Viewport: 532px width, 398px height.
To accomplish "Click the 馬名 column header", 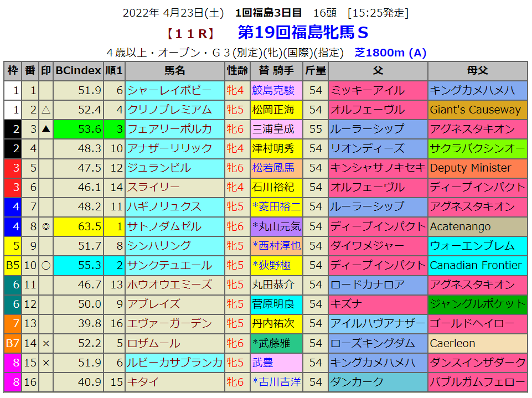I will coord(174,70).
